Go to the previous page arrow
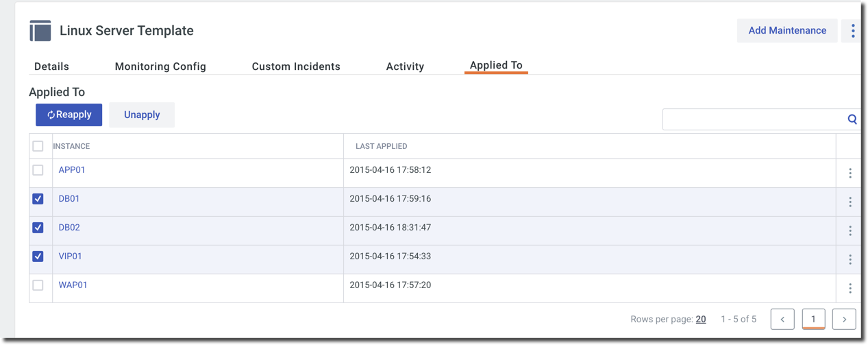The height and width of the screenshot is (345, 868). 782,319
